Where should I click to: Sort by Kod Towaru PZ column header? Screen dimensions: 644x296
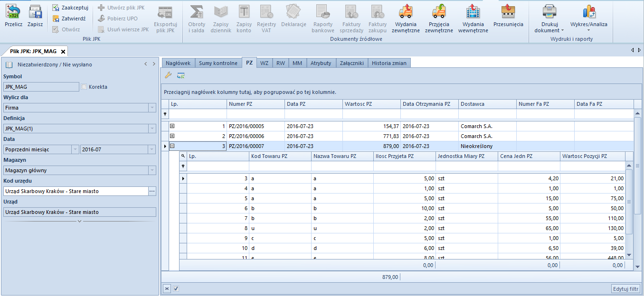click(x=280, y=156)
